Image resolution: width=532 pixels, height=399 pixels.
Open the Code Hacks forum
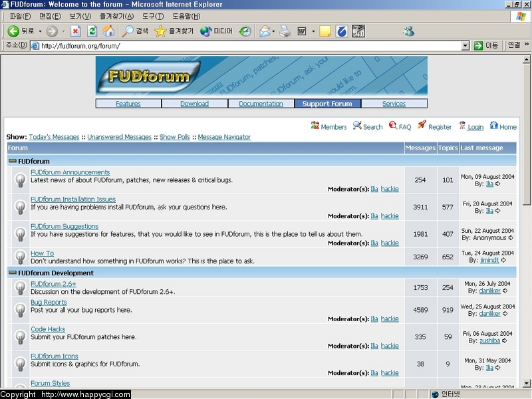coord(48,329)
